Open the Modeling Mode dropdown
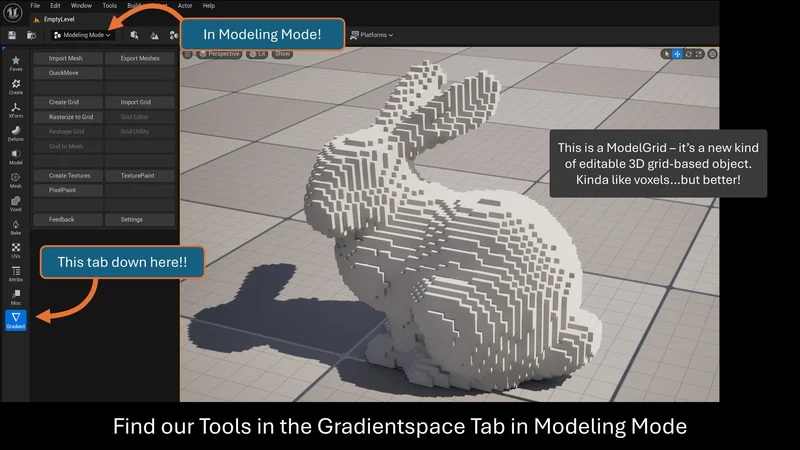This screenshot has width=800, height=450. pos(83,35)
